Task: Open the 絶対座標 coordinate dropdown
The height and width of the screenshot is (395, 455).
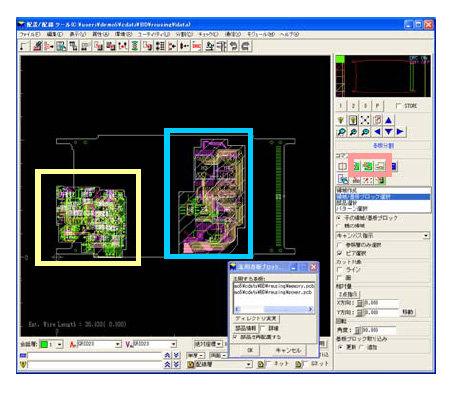Action: pos(219,344)
